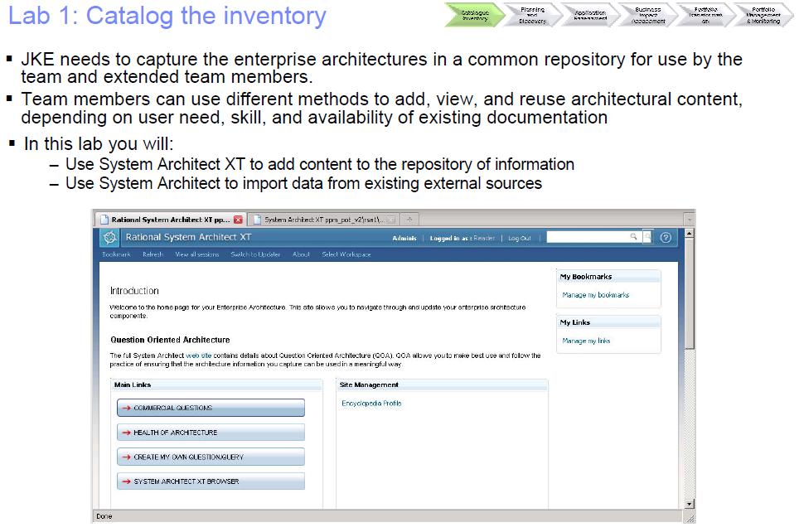
Task: Select the Application Assessment step chevron
Action: pos(590,15)
